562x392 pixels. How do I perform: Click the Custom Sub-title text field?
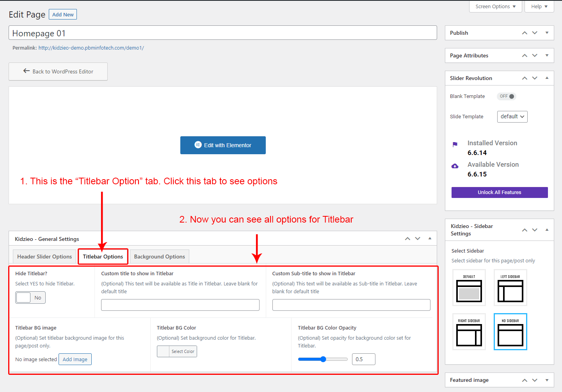pyautogui.click(x=351, y=305)
